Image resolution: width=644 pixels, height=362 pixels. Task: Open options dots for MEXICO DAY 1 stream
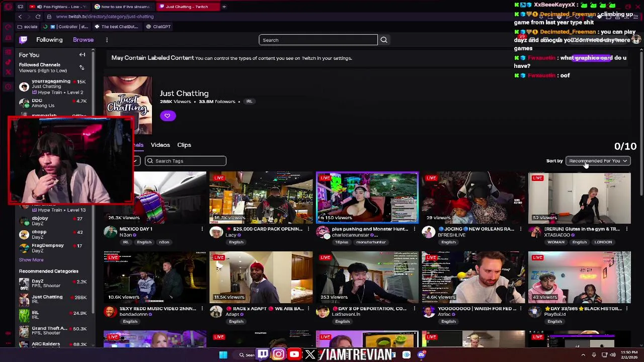pos(202,229)
